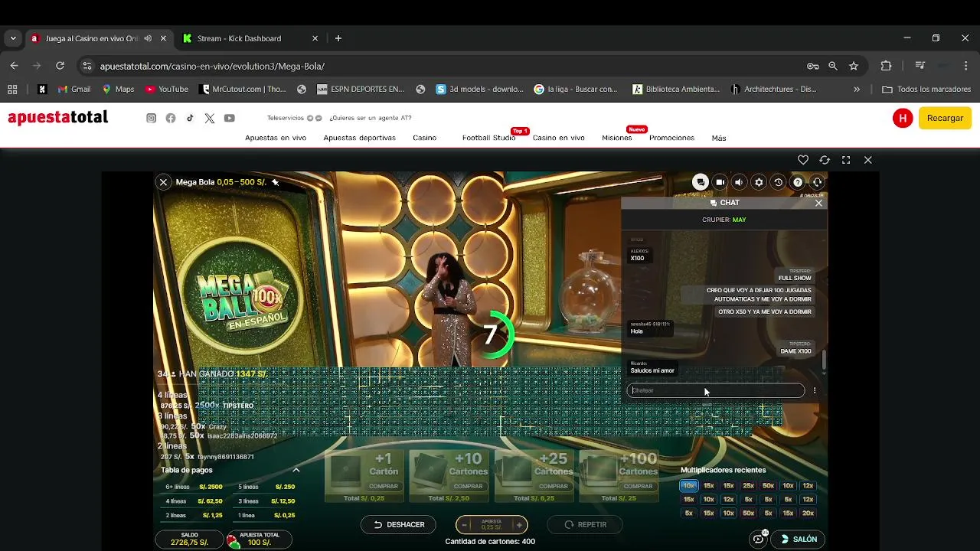This screenshot has width=980, height=551.
Task: Open user profile H avatar
Action: point(903,118)
